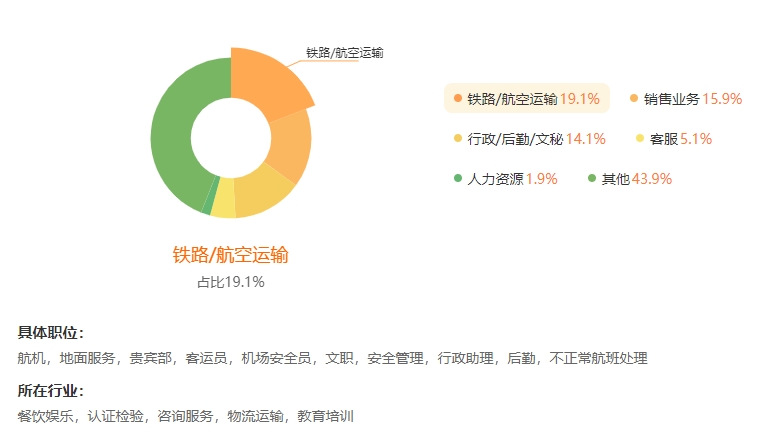The width and height of the screenshot is (777, 432).
Task: Click the 铁路/航空运输 callout label above chart
Action: [x=344, y=53]
